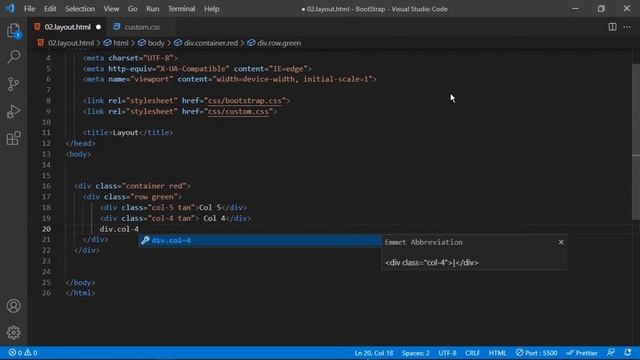Click the "container red" class value
This screenshot has height=360, width=640.
tap(154, 186)
